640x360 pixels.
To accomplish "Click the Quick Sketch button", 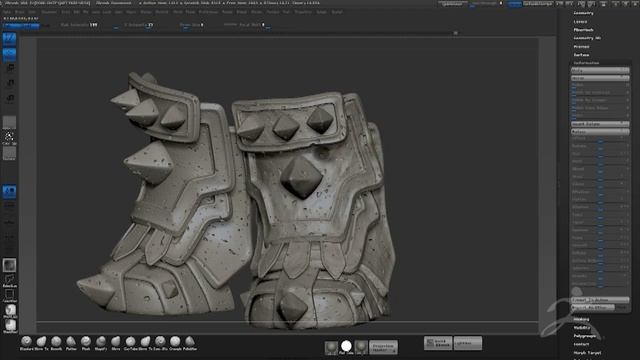I will (x=438, y=343).
